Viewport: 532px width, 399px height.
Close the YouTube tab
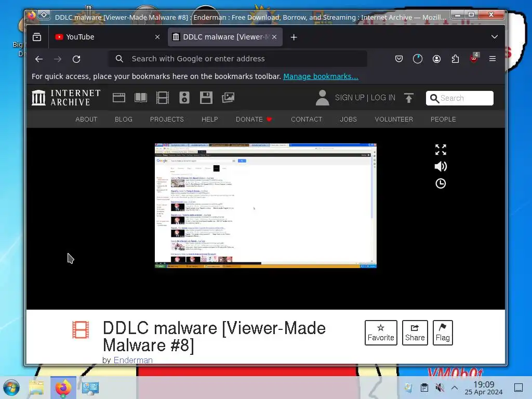[157, 37]
